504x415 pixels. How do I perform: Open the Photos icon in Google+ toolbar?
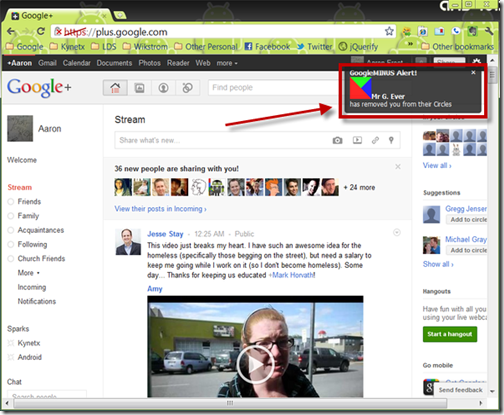click(139, 88)
